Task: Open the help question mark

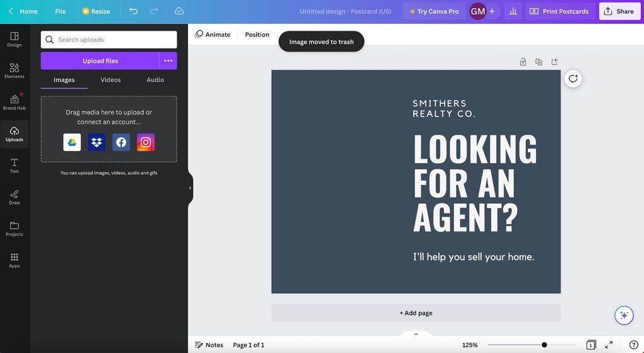Action: (634, 345)
